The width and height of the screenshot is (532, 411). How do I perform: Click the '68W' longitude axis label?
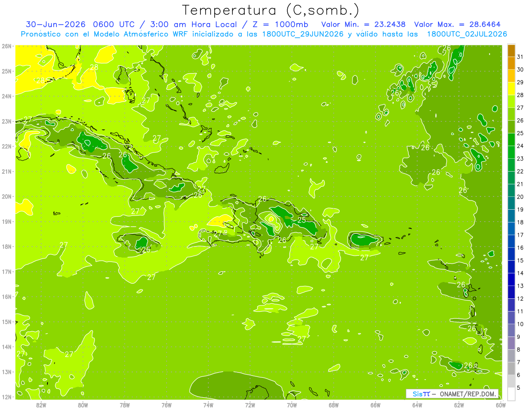pyautogui.click(x=333, y=405)
